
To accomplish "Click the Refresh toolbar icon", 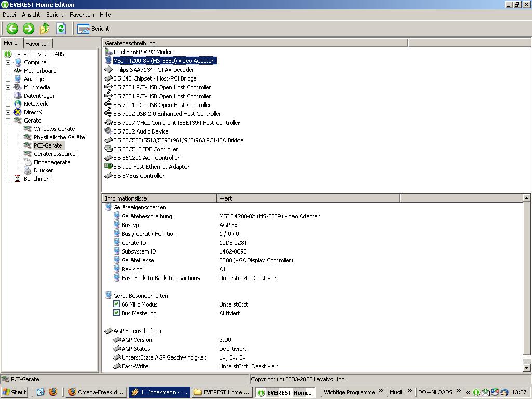I will click(x=61, y=29).
